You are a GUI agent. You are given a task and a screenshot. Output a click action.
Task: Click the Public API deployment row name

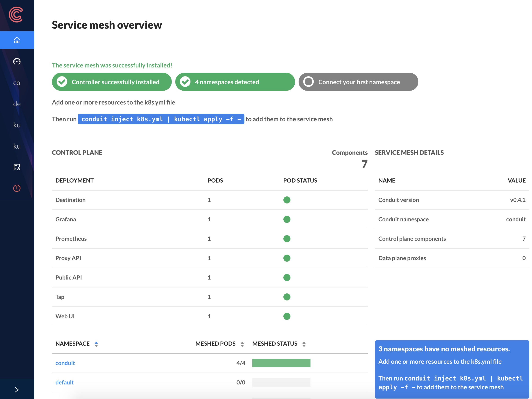68,277
